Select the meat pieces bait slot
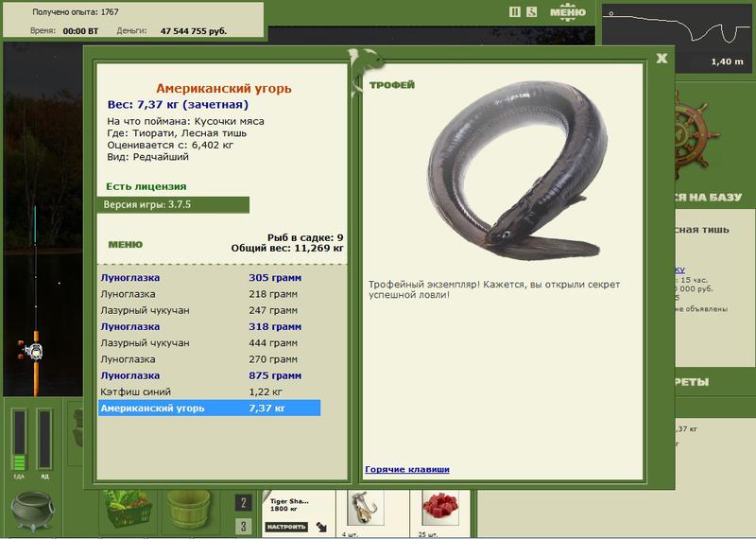This screenshot has height=539, width=756. click(x=440, y=509)
